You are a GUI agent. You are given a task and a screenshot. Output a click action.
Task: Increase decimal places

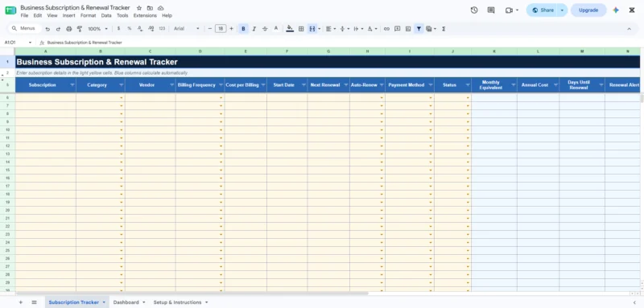tap(151, 29)
